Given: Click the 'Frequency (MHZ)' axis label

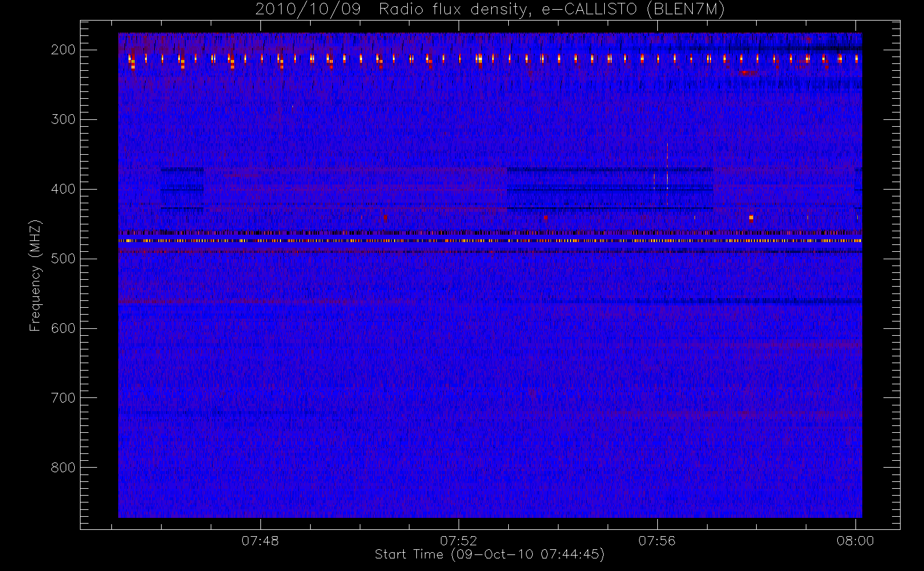Looking at the screenshot, I should point(35,275).
